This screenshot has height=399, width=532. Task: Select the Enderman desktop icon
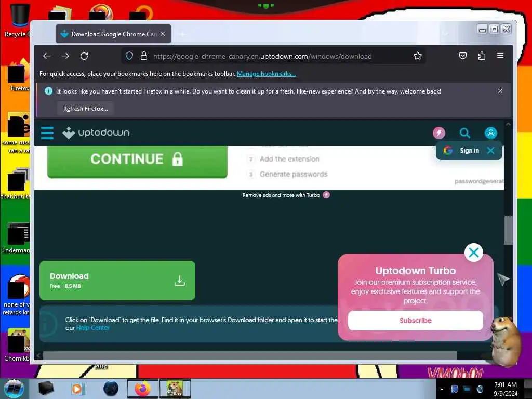(x=17, y=237)
